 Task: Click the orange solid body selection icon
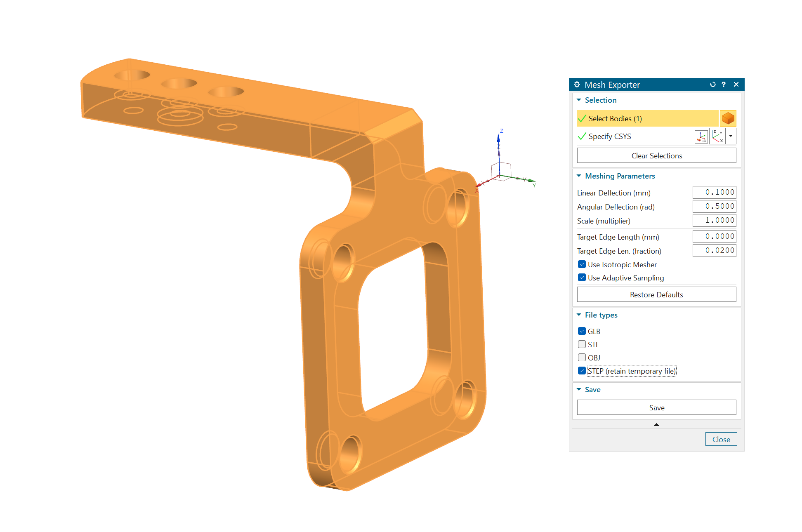(728, 118)
